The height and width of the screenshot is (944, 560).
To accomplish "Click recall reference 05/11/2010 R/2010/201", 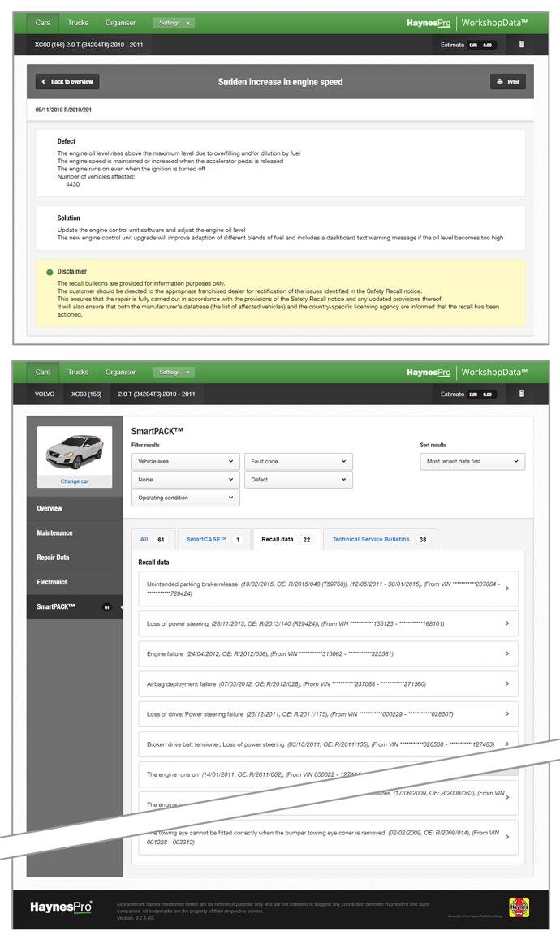I will [x=63, y=110].
